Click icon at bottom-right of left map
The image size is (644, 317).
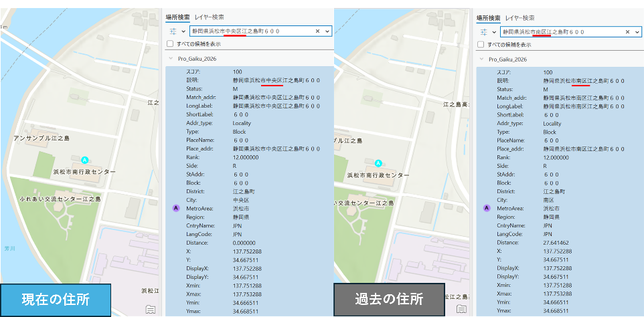[151, 308]
